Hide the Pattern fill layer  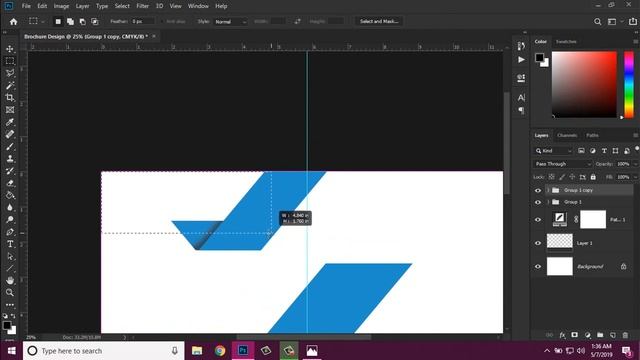point(538,220)
